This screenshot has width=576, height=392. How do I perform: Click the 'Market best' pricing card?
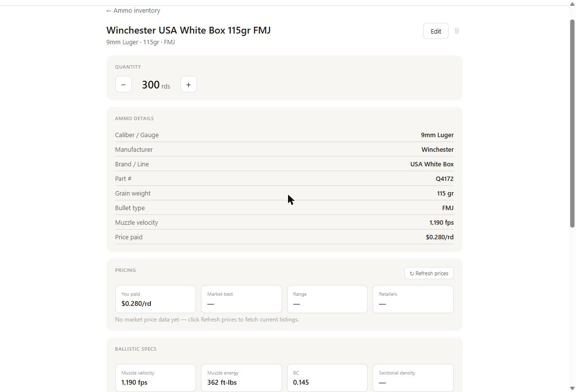pyautogui.click(x=241, y=299)
